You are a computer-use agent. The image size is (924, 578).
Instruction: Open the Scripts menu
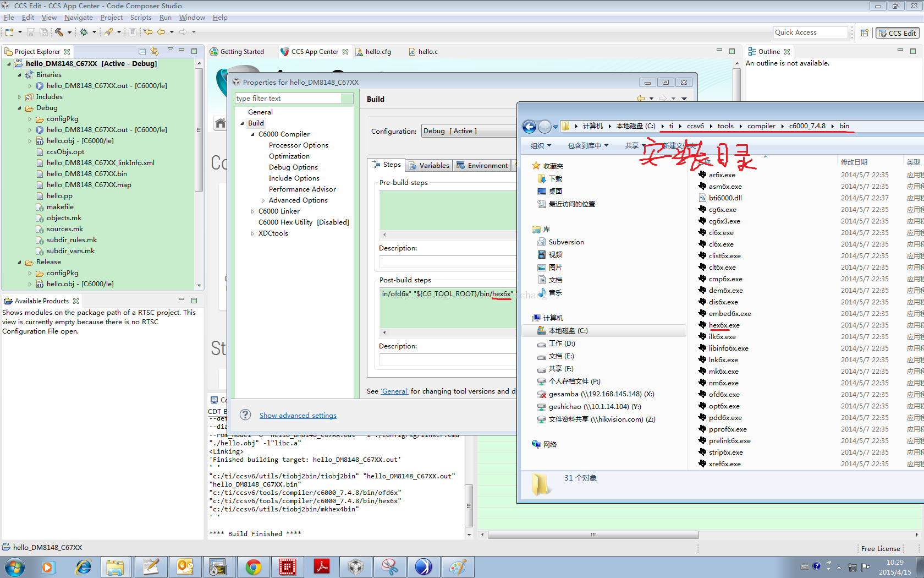tap(141, 18)
